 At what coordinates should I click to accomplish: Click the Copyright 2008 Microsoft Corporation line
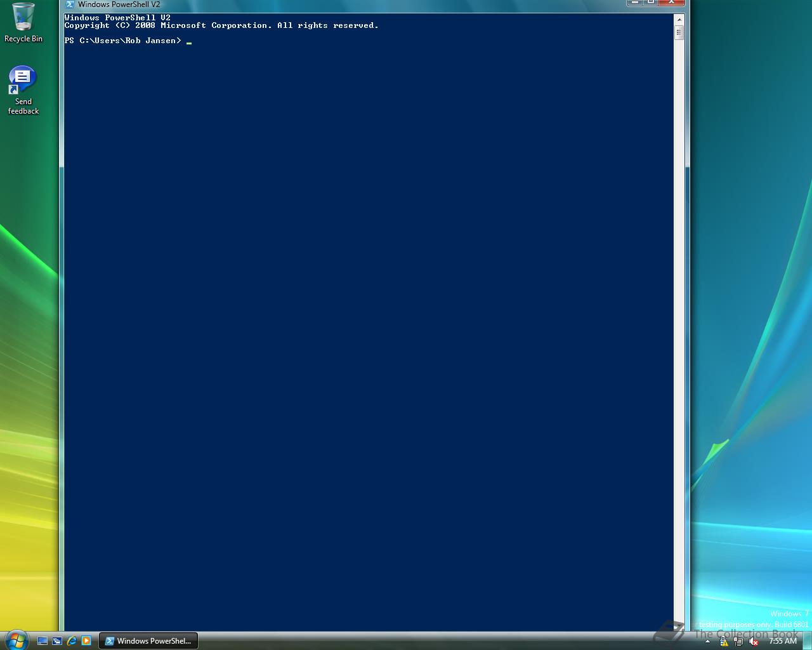[x=221, y=25]
